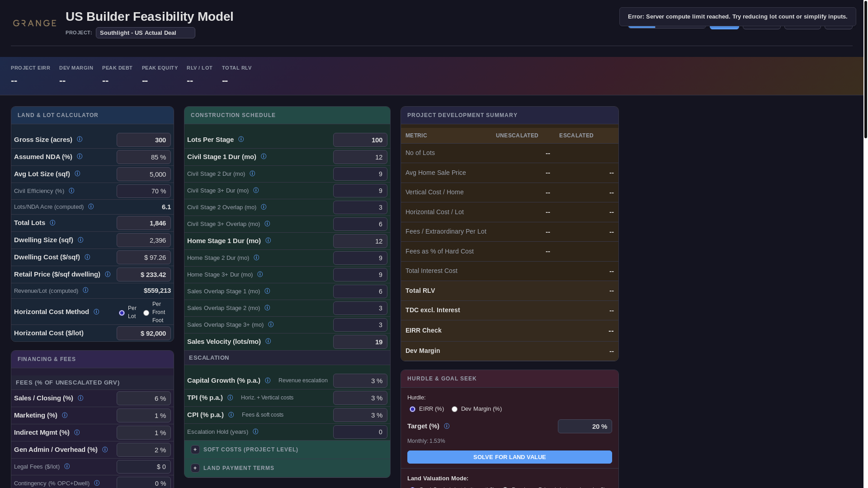Click info icon beside TPI (% p.a.)

coord(230,398)
